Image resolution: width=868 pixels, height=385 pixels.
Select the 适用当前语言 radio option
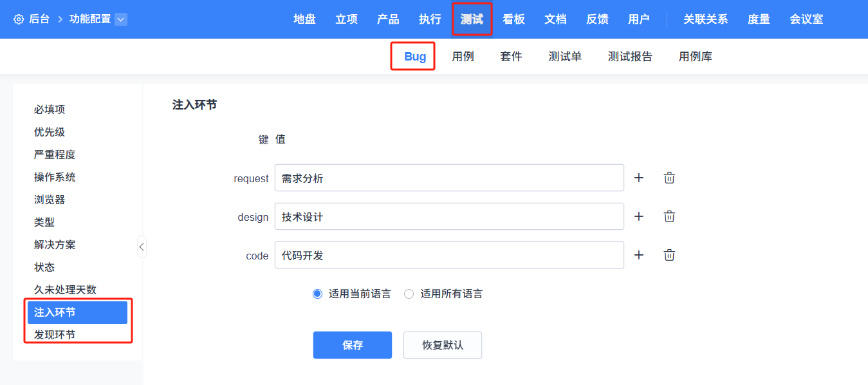tap(317, 294)
